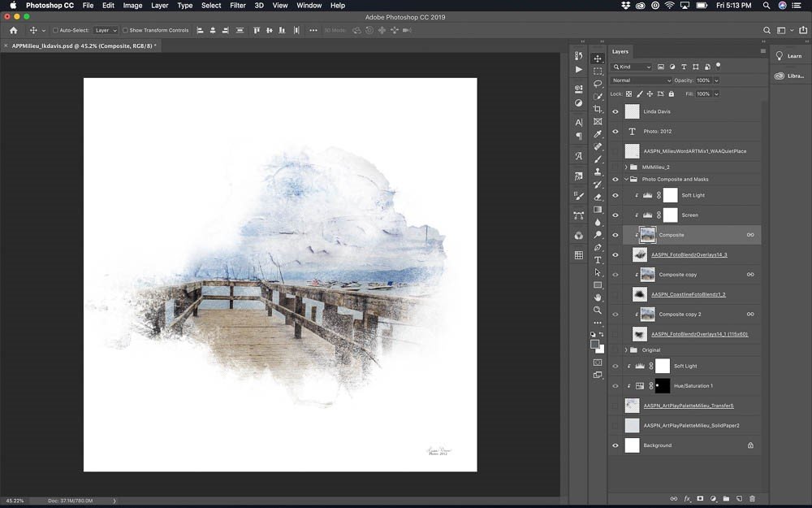Hide the Background layer

click(615, 445)
